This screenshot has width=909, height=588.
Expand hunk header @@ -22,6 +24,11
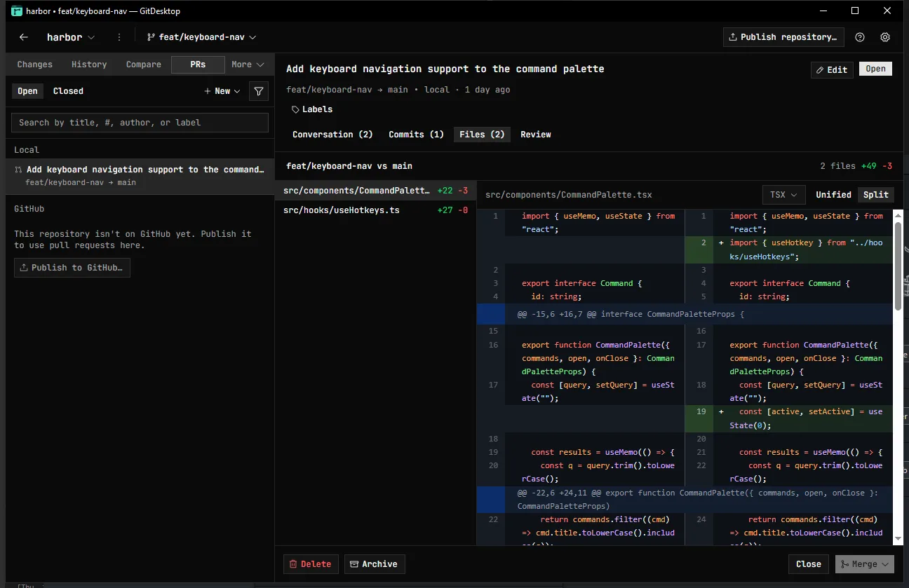pos(685,499)
